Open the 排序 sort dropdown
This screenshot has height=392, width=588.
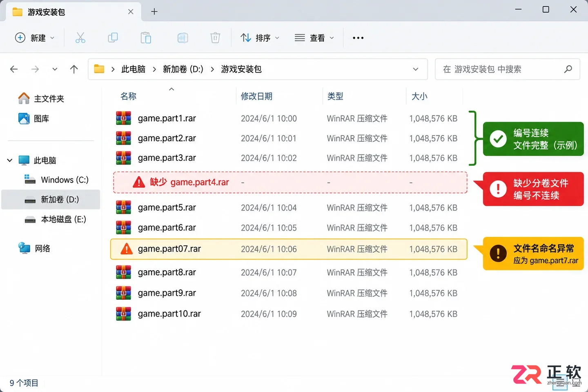point(260,38)
